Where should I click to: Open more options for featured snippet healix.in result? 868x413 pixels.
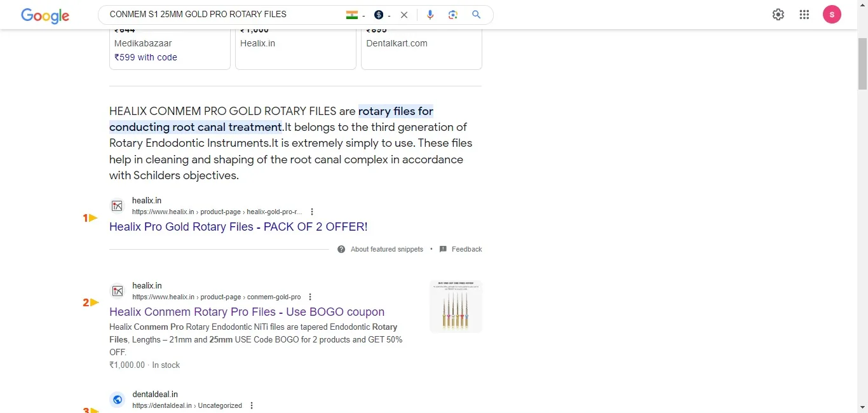(x=311, y=212)
